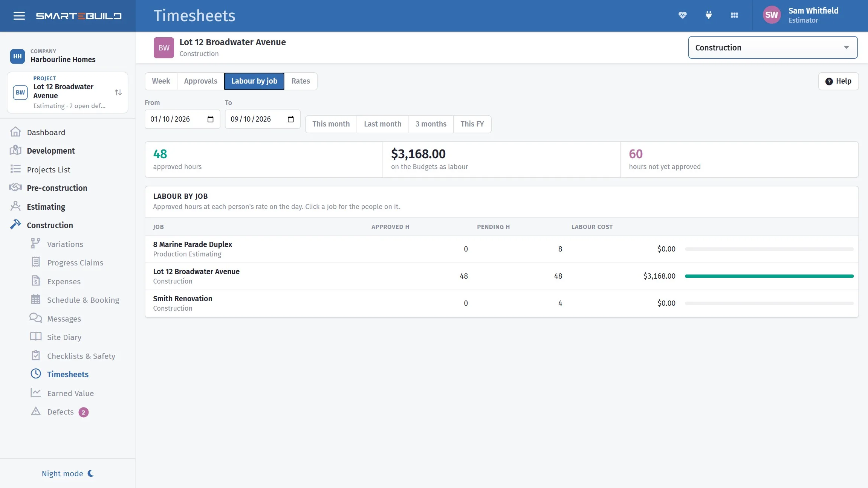This screenshot has height=488, width=868.
Task: Select Harbourline Homes company header
Action: (53, 56)
